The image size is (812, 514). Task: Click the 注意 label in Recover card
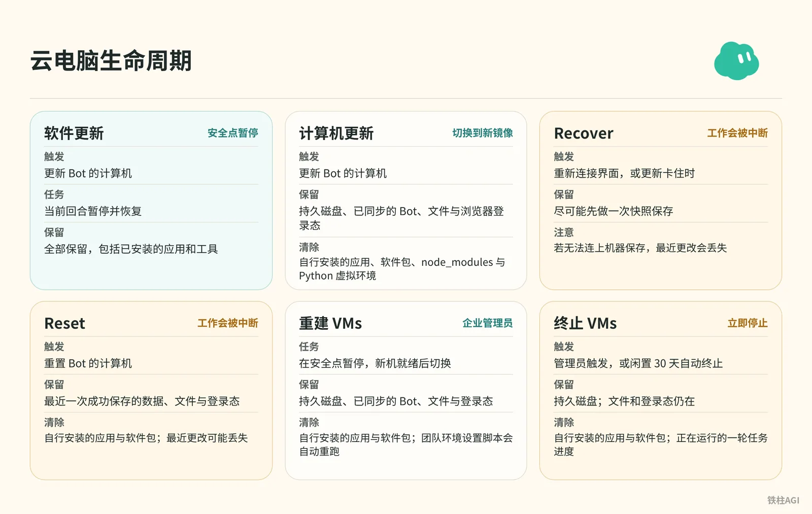coord(564,232)
